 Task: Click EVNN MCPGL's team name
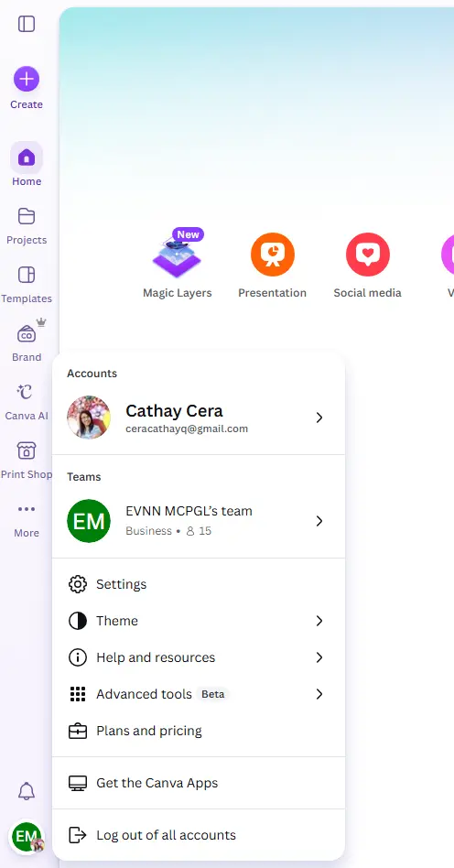tap(189, 511)
